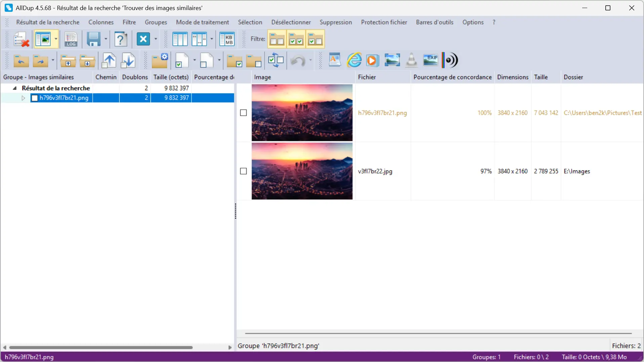Click the undo arrow icon
Screen dimensions: 644x362
point(298,61)
